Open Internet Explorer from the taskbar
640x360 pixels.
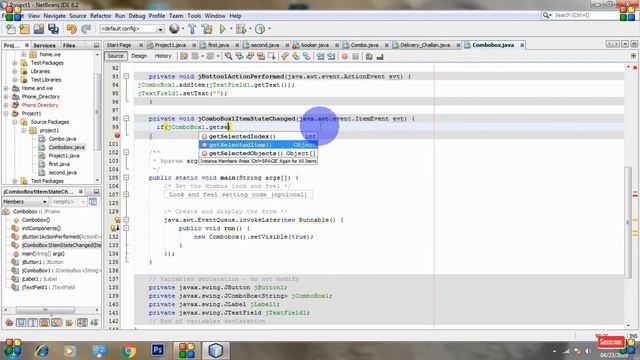click(42, 350)
